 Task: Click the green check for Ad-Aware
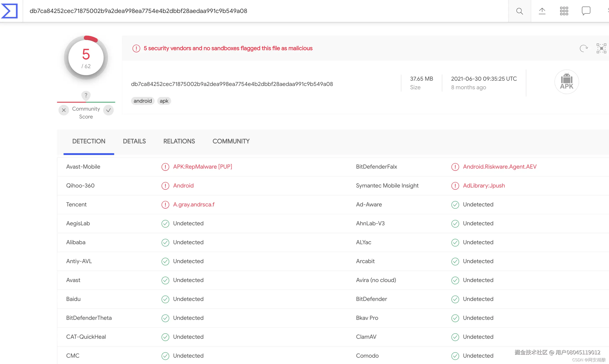(455, 205)
